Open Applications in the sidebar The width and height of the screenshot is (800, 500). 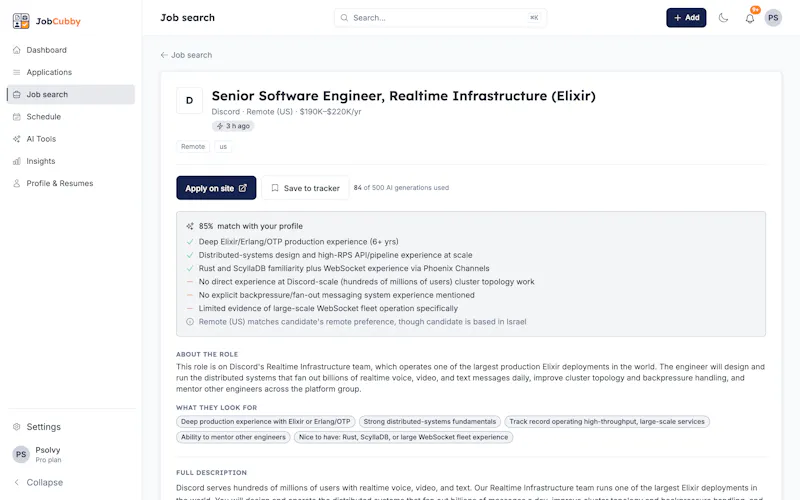point(71,72)
